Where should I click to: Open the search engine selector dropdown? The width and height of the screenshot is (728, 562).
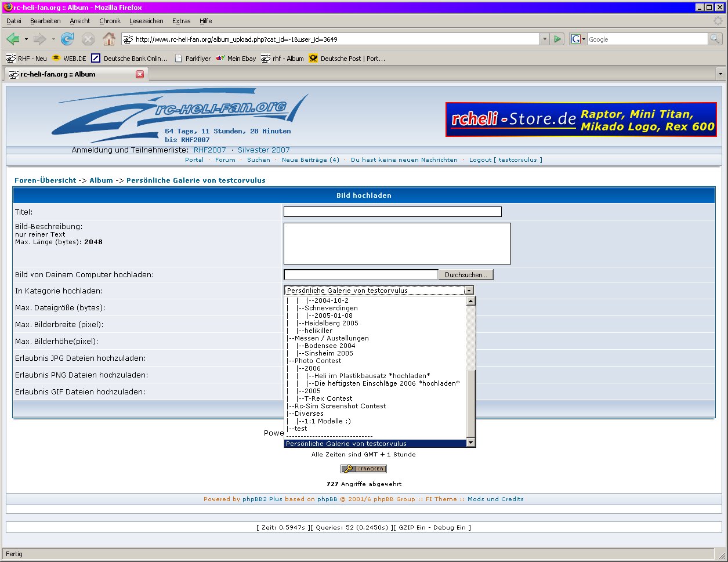tap(578, 39)
